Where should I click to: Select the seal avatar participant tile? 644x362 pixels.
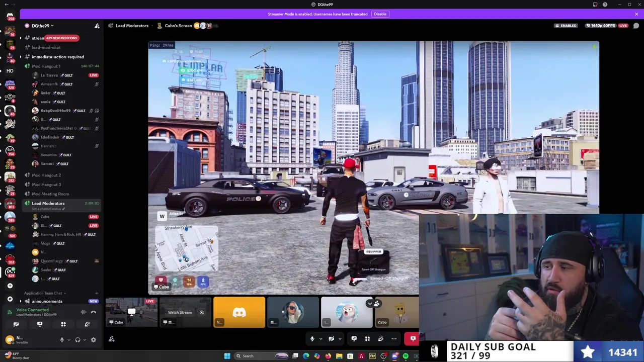(347, 312)
